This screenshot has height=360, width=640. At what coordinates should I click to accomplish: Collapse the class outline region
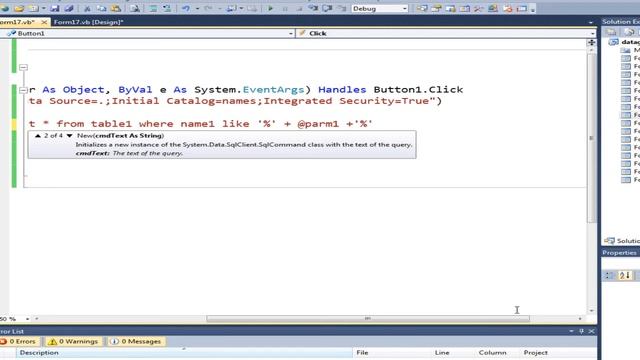pyautogui.click(x=23, y=67)
